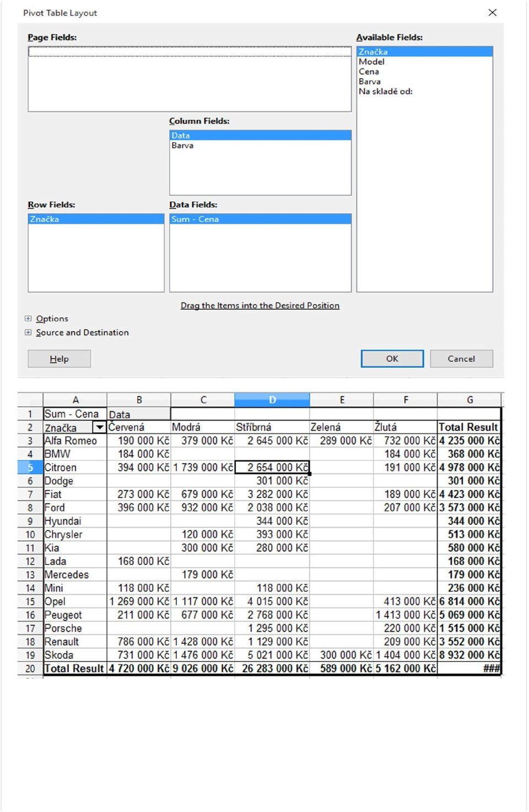Click Skoda's '8 932 000 Kč' total cell
This screenshot has height=812, width=529.
tap(469, 655)
